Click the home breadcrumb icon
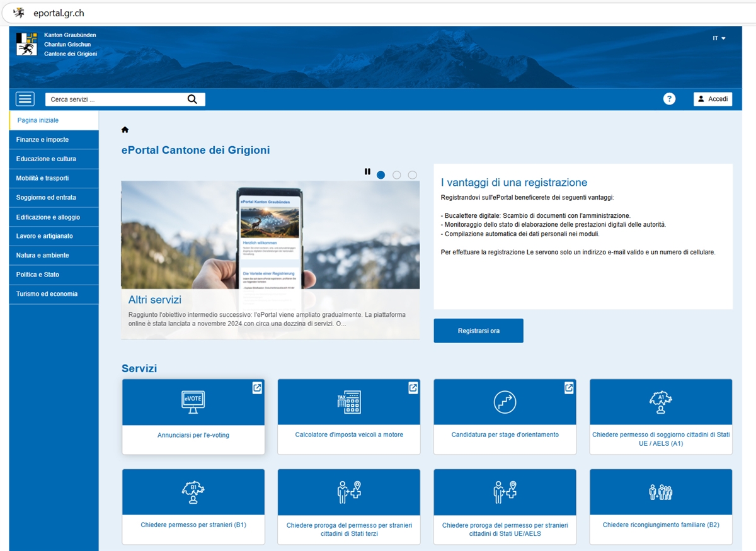 pos(125,130)
